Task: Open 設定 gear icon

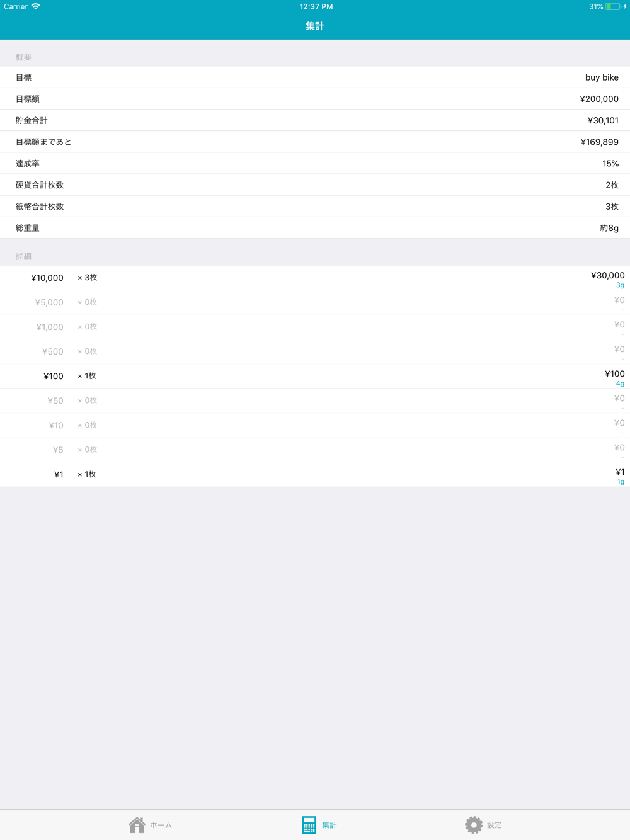Action: (474, 824)
